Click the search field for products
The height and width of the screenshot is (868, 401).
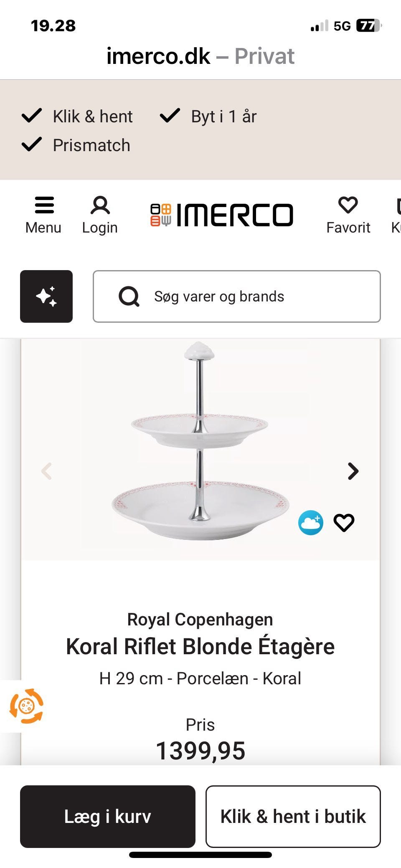tap(251, 296)
